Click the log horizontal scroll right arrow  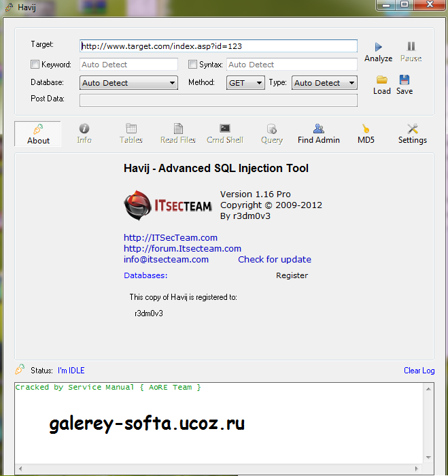tap(417, 469)
